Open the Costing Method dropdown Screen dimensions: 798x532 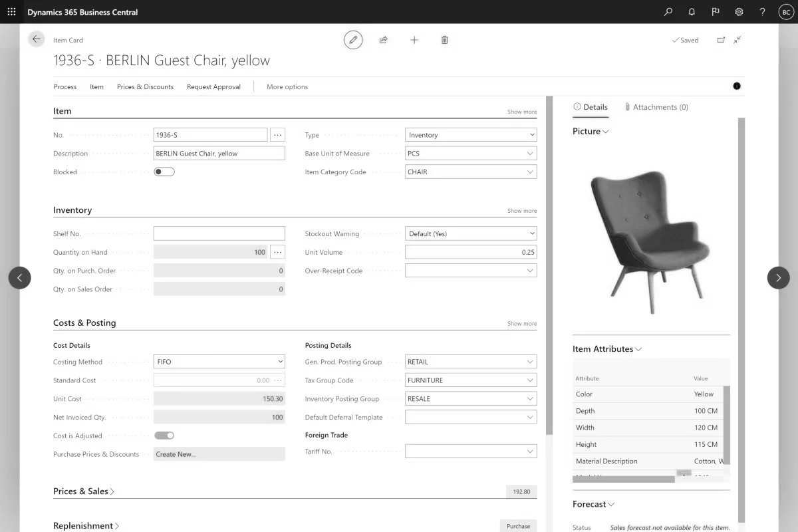[x=219, y=362]
